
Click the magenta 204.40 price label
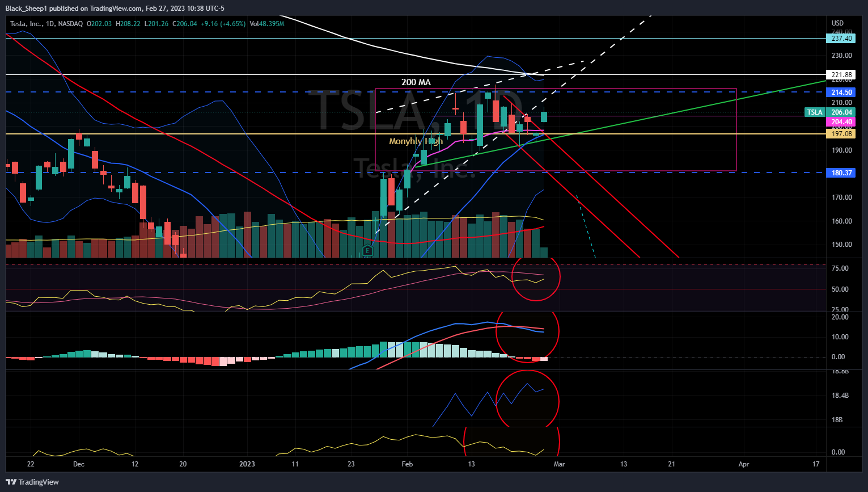click(841, 122)
